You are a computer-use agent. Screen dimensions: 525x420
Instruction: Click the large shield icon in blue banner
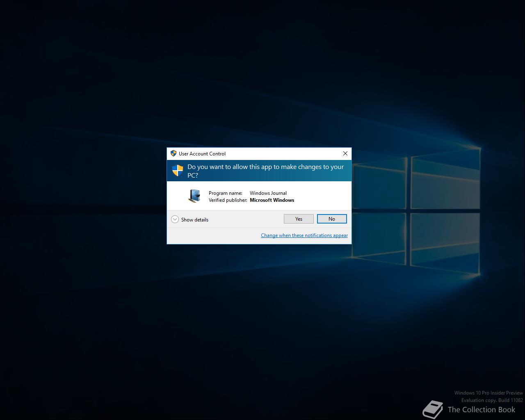pos(178,171)
